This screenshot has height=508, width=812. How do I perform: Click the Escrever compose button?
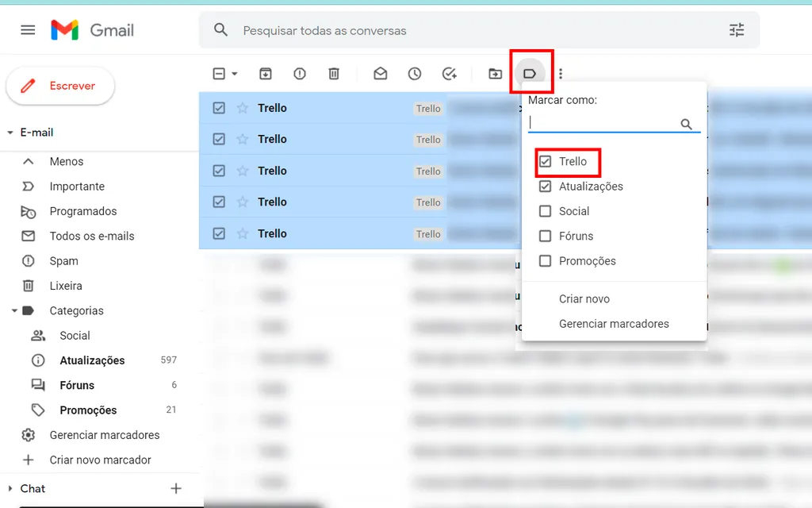coord(60,86)
